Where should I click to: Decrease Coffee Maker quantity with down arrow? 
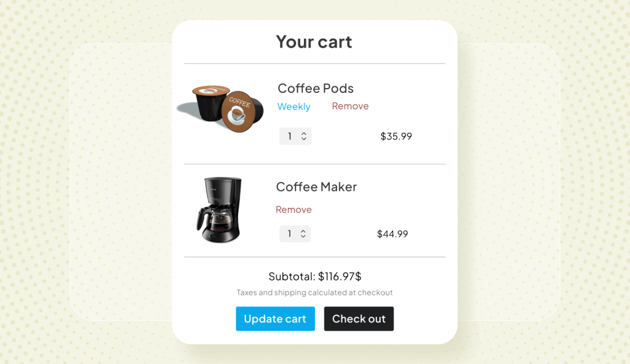pyautogui.click(x=303, y=237)
